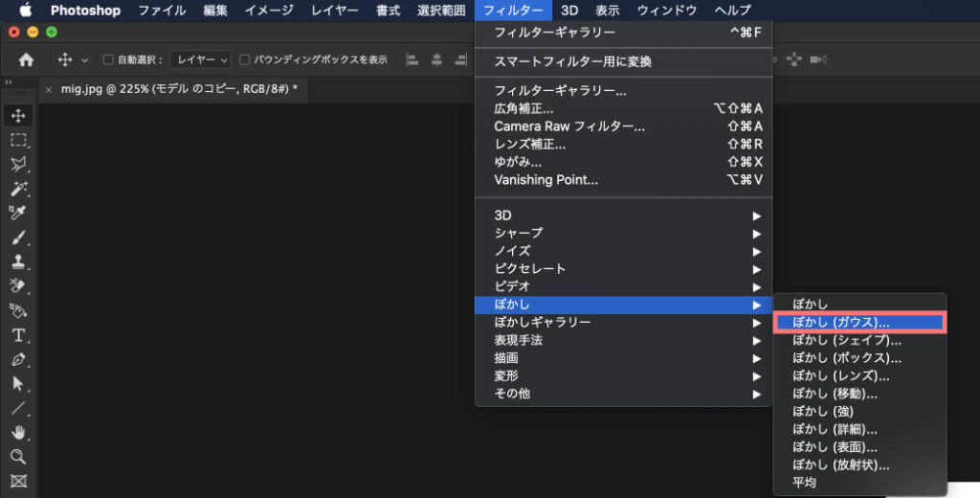Expand the ビデオ submenu
Image resolution: width=980 pixels, height=498 pixels.
point(624,286)
